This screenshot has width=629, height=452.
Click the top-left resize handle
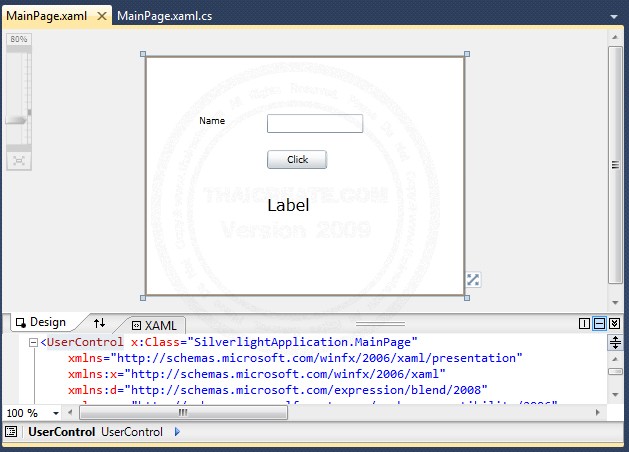point(143,54)
